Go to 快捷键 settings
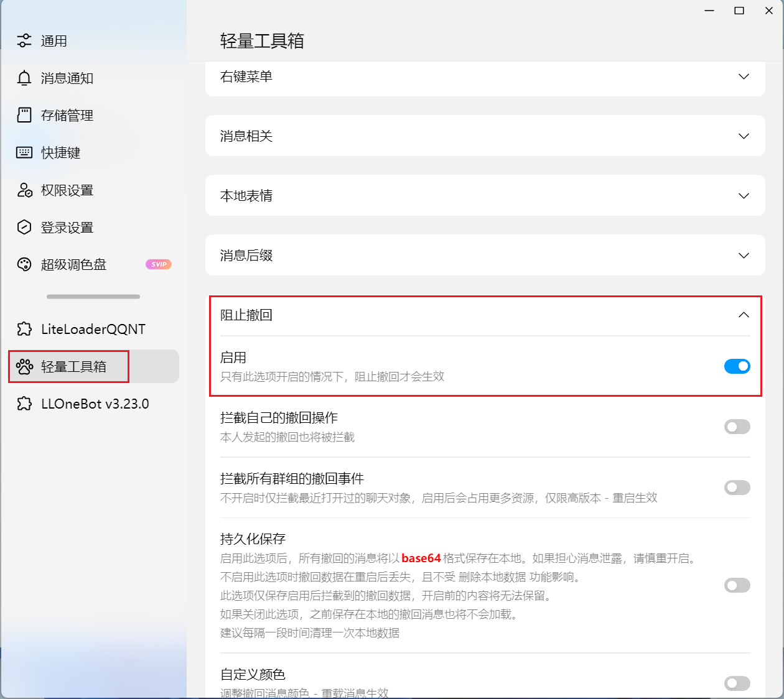Screen dimensions: 784x699 [93, 152]
